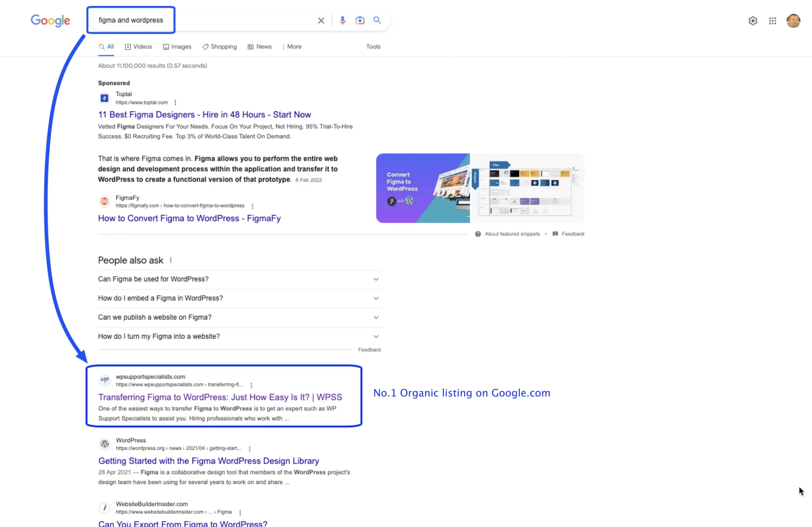
Task: Expand Can Figma be used for WordPress?
Action: tap(239, 279)
